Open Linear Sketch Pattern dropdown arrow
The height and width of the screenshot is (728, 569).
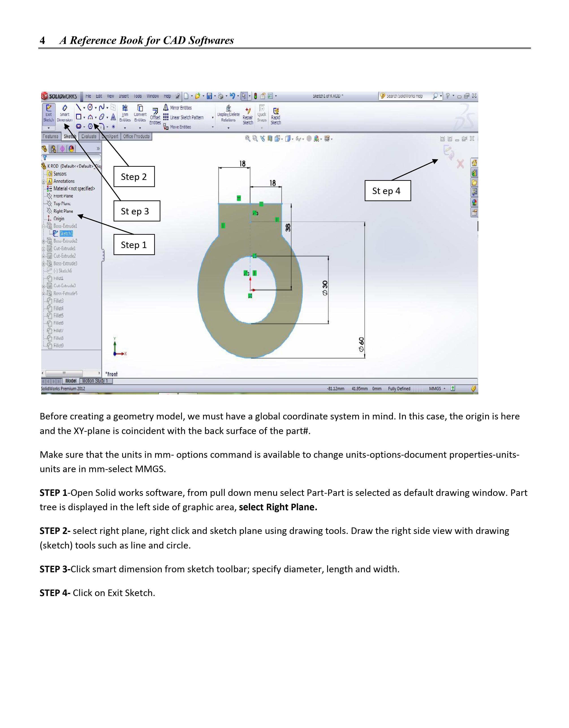(213, 118)
